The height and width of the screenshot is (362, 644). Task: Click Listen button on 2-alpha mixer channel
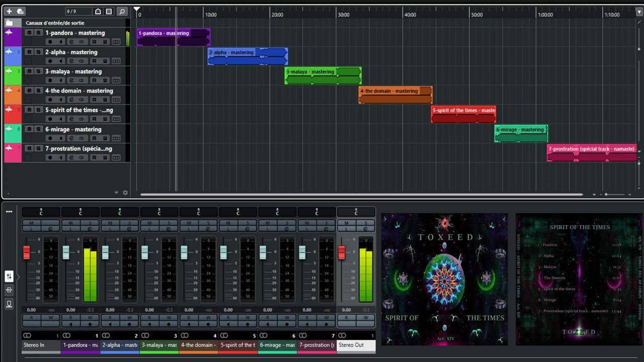pyautogui.click(x=110, y=229)
